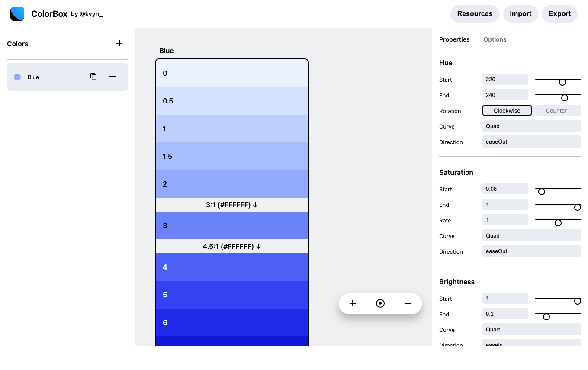Enable Counter rotation for Hue
This screenshot has width=588, height=370.
coord(556,110)
